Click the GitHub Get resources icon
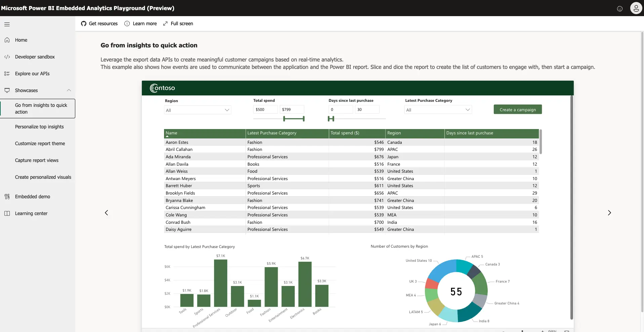644x332 pixels. pyautogui.click(x=84, y=24)
